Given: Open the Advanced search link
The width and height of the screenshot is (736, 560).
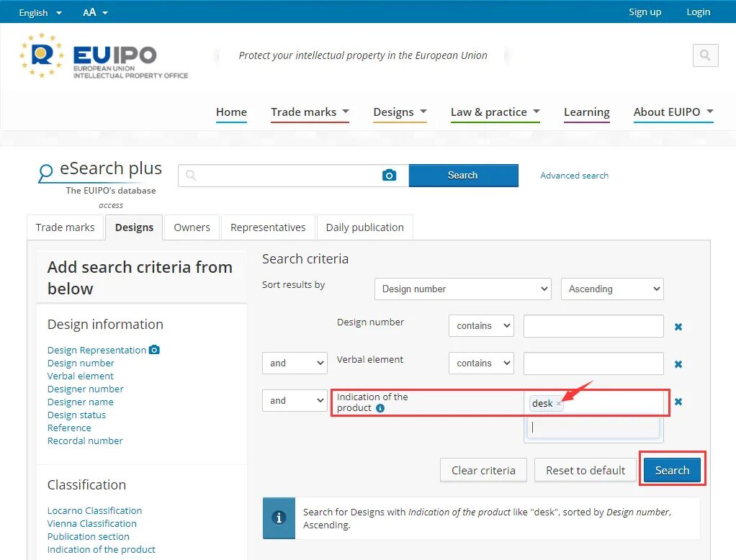Looking at the screenshot, I should [x=574, y=176].
